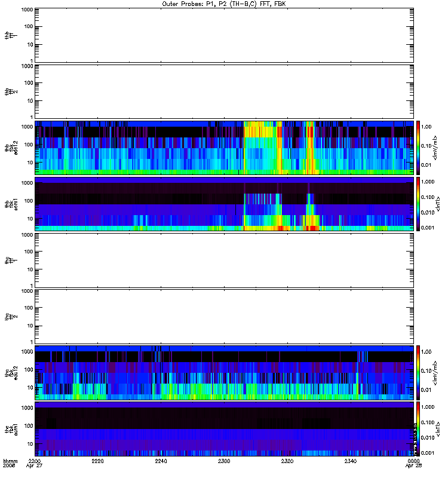Click the 0000 Apr 28 time label
Image resolution: width=448 pixels, height=478 pixels.
(x=413, y=464)
